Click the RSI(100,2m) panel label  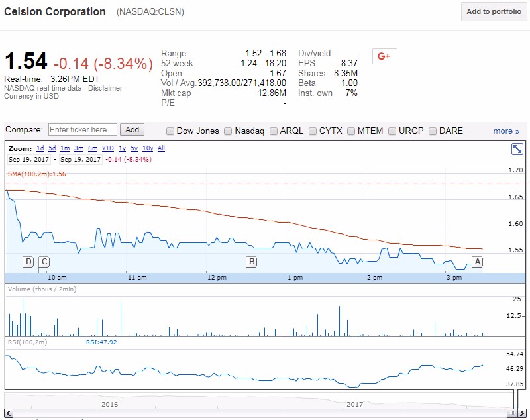27,342
